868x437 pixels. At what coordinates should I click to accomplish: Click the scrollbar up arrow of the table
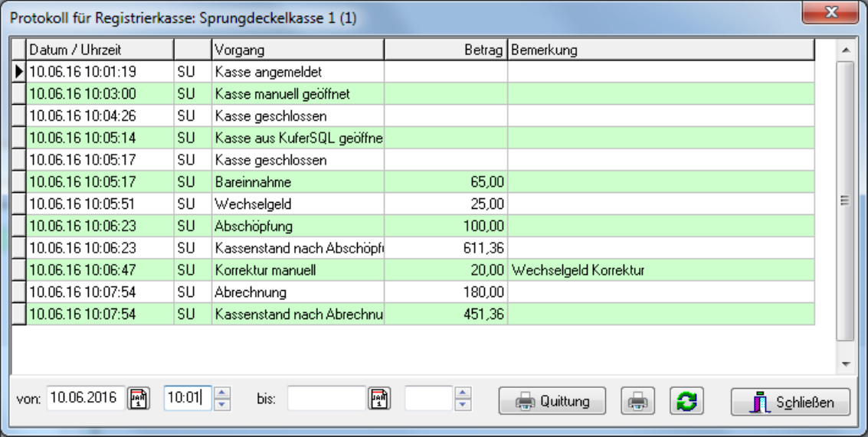pyautogui.click(x=845, y=50)
